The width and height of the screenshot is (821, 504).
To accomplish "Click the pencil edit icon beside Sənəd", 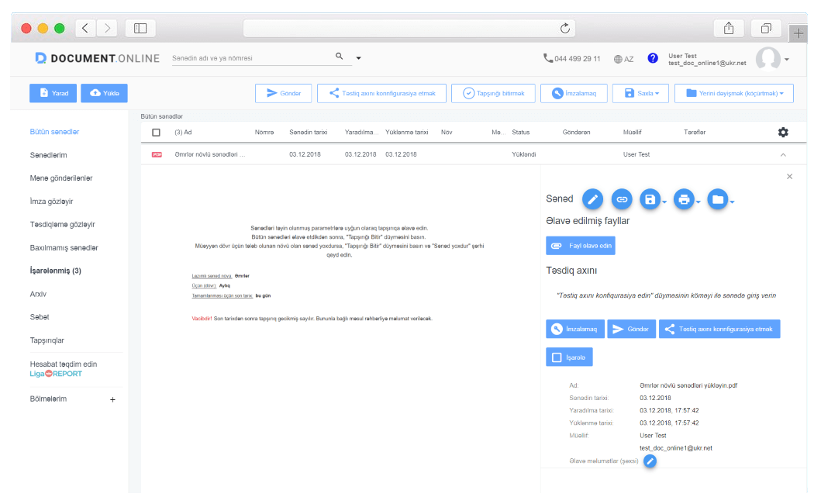I will (x=592, y=199).
